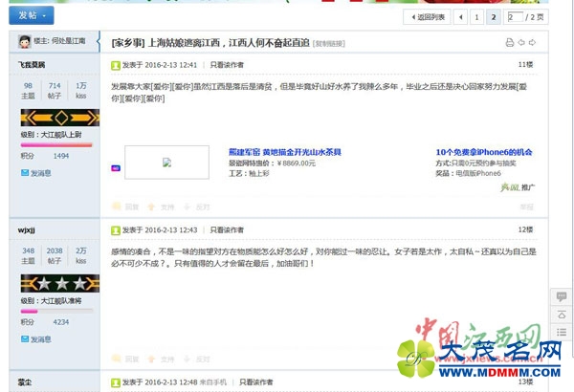Viewport: 574px width, 392px height.
Task: Click 只看该作者 on floor 11 post
Action: [227, 65]
